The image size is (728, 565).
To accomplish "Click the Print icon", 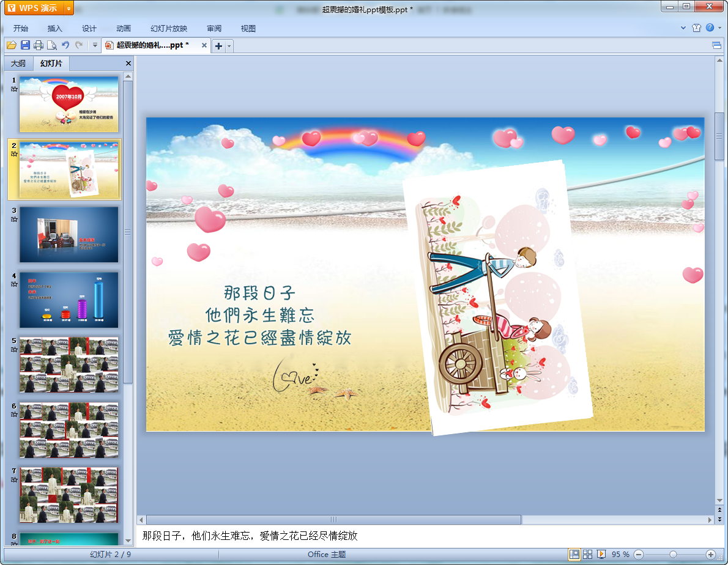I will [39, 45].
